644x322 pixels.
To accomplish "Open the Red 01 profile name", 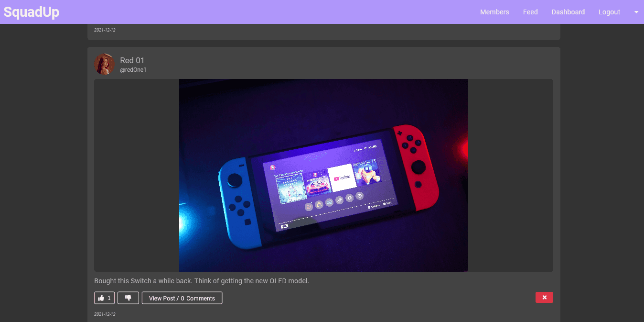I will pyautogui.click(x=132, y=60).
